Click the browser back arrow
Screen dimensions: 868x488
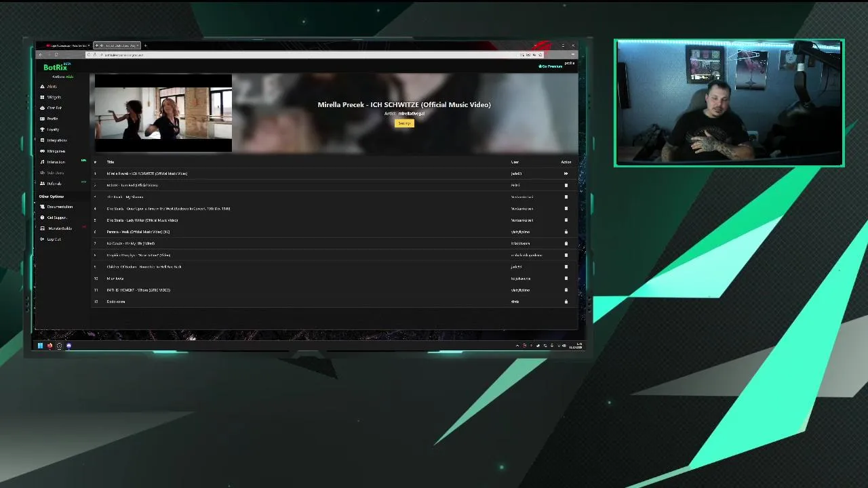40,55
